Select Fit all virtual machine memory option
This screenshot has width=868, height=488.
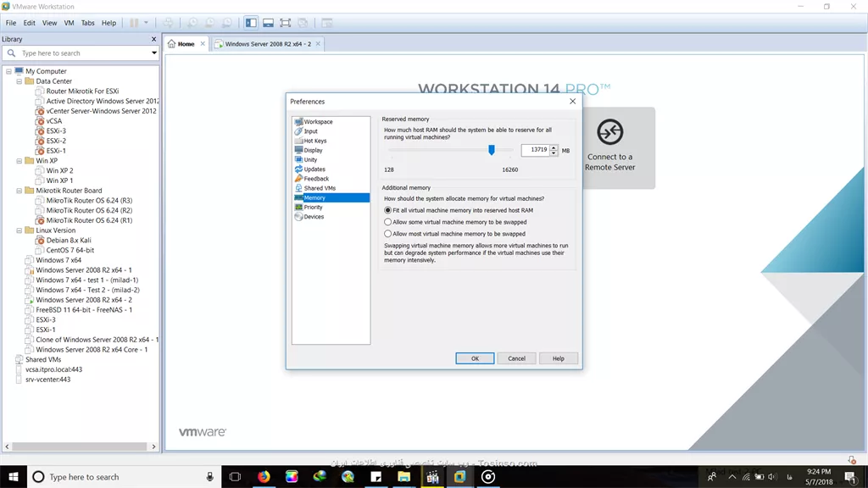[459, 210]
